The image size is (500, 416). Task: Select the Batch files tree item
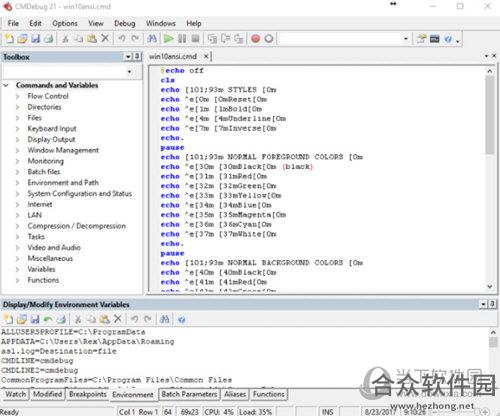[x=44, y=172]
